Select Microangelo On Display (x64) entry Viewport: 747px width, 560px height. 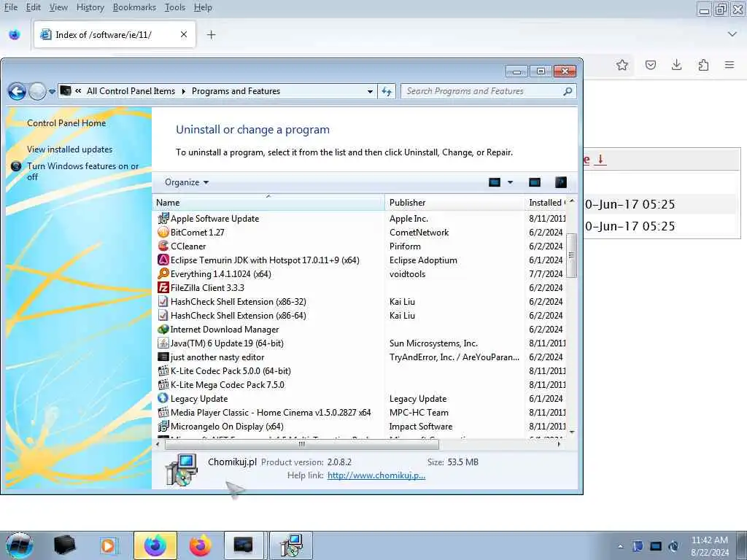[360, 426]
